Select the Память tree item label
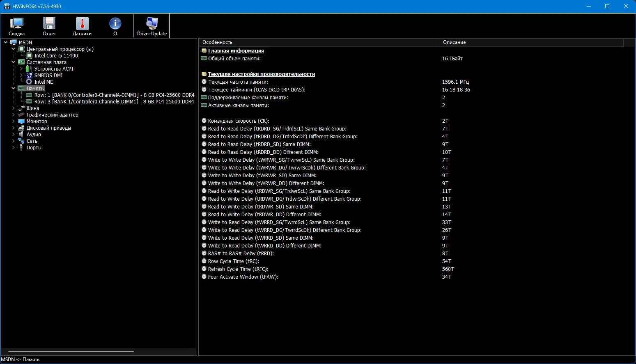Viewport: 636px width, 364px height. coord(35,88)
